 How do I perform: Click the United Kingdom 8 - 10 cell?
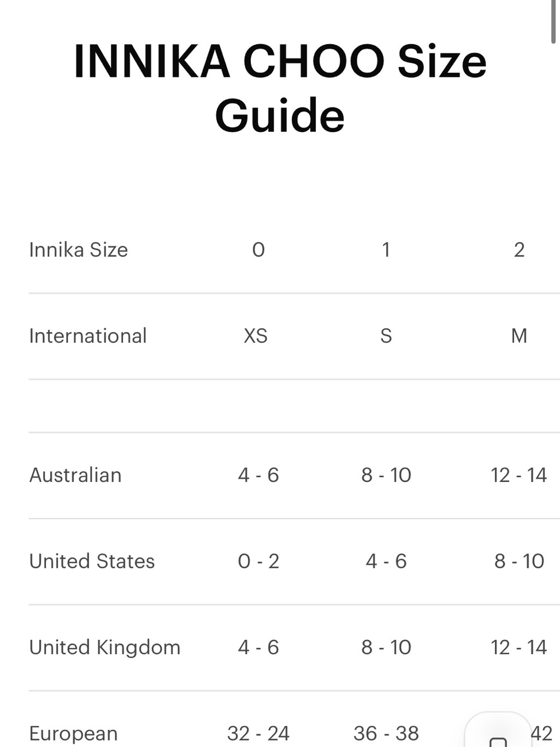point(386,647)
